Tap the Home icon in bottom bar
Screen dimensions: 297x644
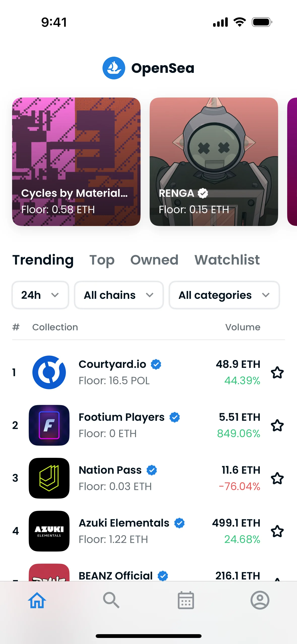tap(37, 600)
